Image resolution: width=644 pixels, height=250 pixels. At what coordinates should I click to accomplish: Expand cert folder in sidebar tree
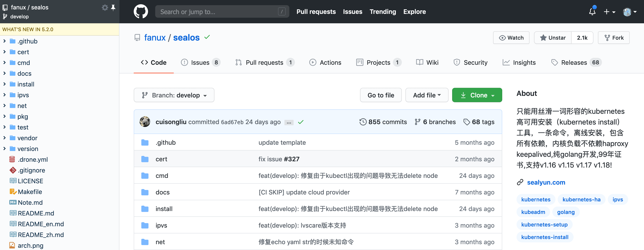pos(4,52)
